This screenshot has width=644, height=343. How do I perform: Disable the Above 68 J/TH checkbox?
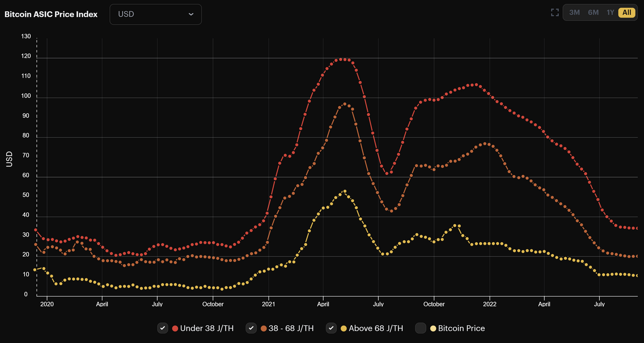pos(331,328)
